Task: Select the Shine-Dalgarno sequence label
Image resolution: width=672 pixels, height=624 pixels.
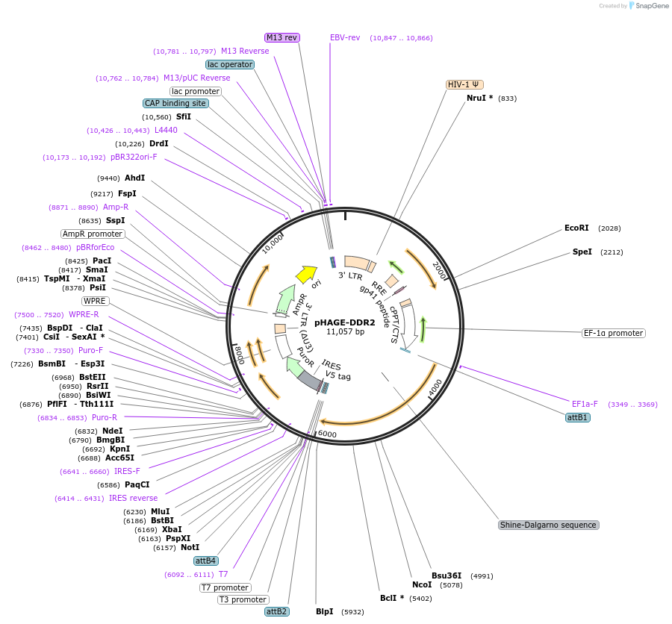Action: tap(548, 525)
